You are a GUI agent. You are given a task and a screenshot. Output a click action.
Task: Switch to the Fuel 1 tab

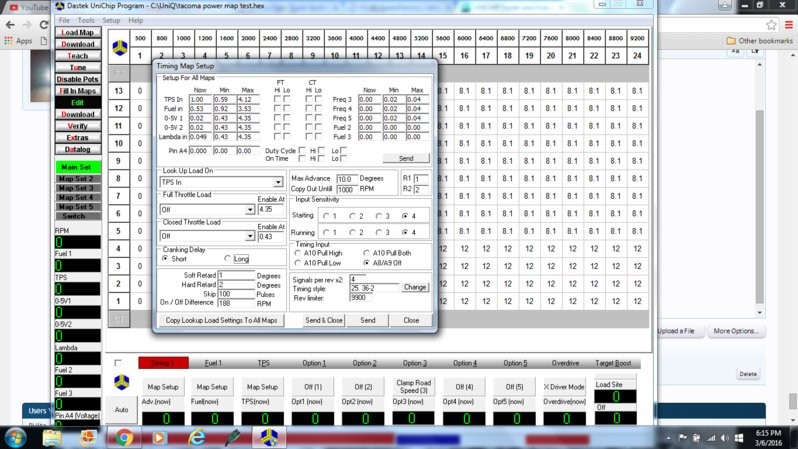[x=213, y=363]
